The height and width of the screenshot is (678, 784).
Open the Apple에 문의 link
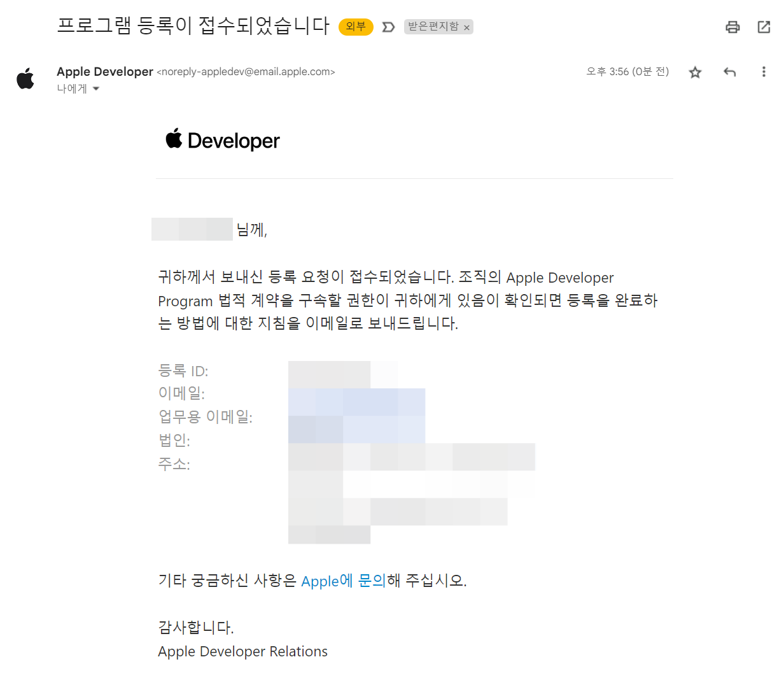coord(344,581)
